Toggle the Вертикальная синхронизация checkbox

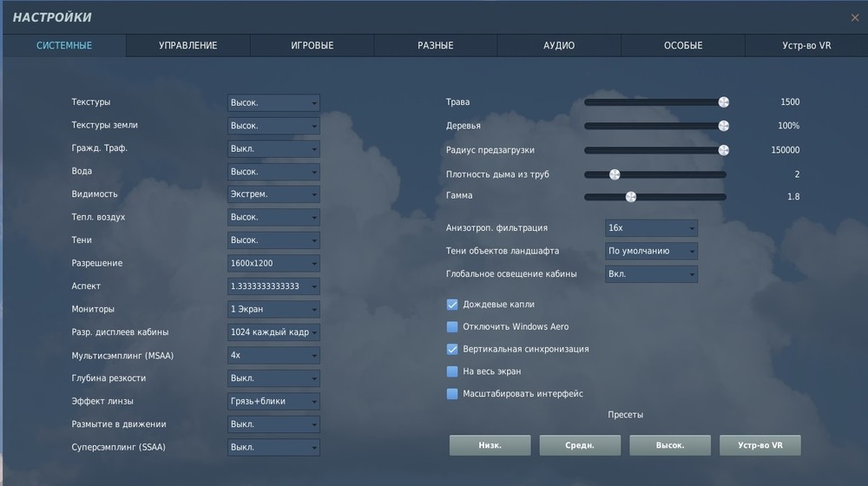pyautogui.click(x=452, y=349)
